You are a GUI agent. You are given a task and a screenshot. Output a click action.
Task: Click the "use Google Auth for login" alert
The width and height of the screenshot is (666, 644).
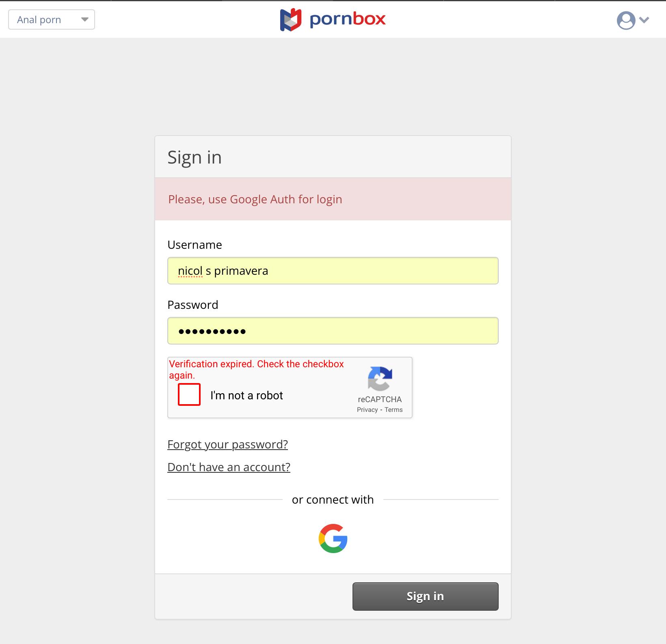(255, 199)
